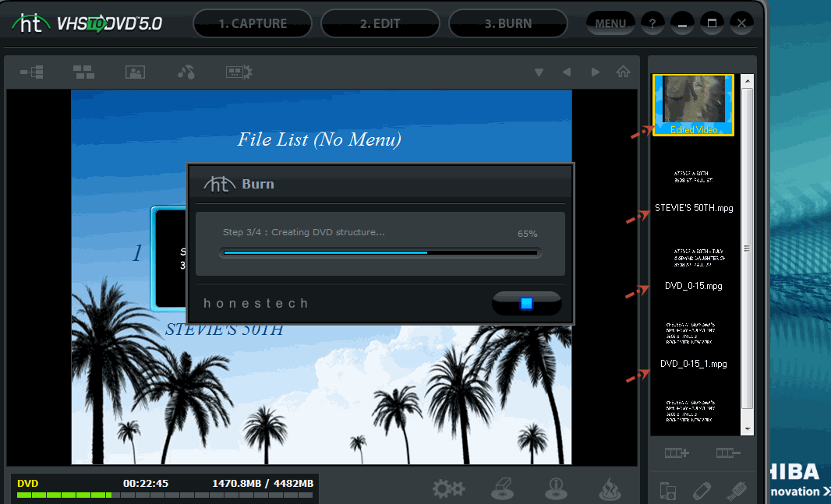Screen dimensions: 831x504
Task: Click the clip list scroll down arrow
Action: pyautogui.click(x=748, y=428)
